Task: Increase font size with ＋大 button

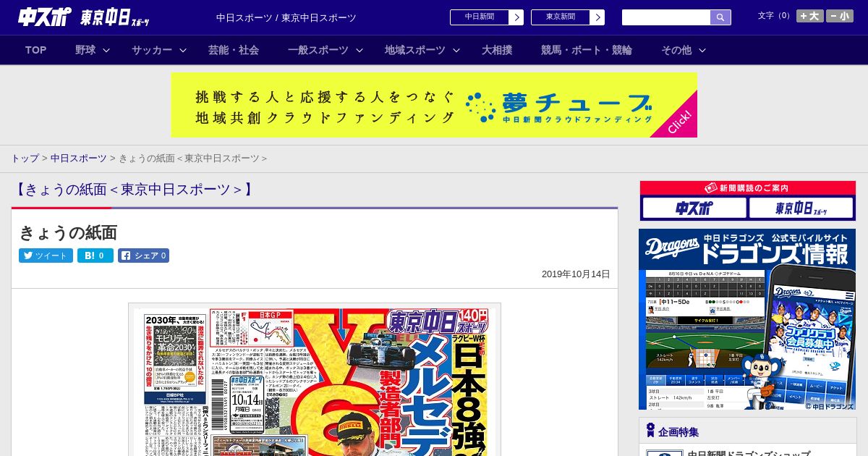Action: (x=810, y=16)
